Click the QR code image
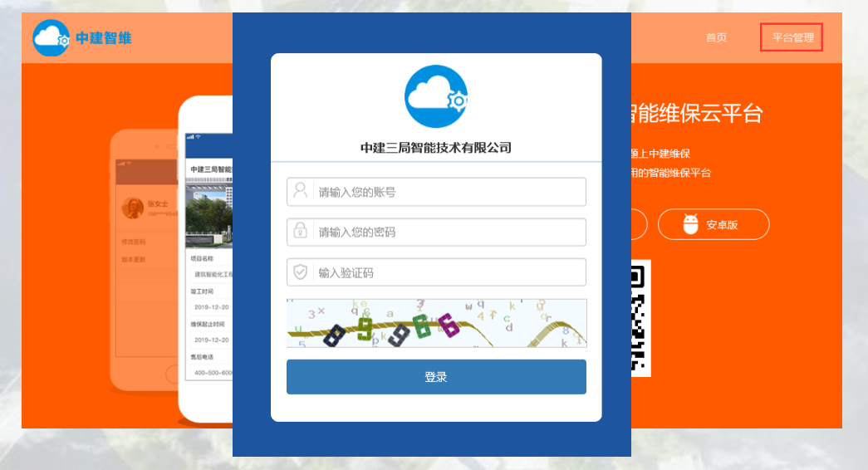The image size is (868, 470). (640, 318)
